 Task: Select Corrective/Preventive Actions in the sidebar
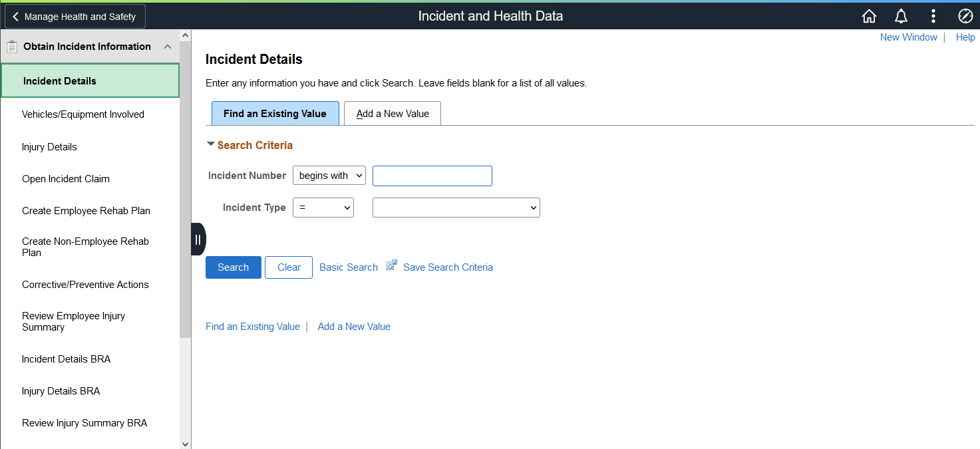[85, 284]
